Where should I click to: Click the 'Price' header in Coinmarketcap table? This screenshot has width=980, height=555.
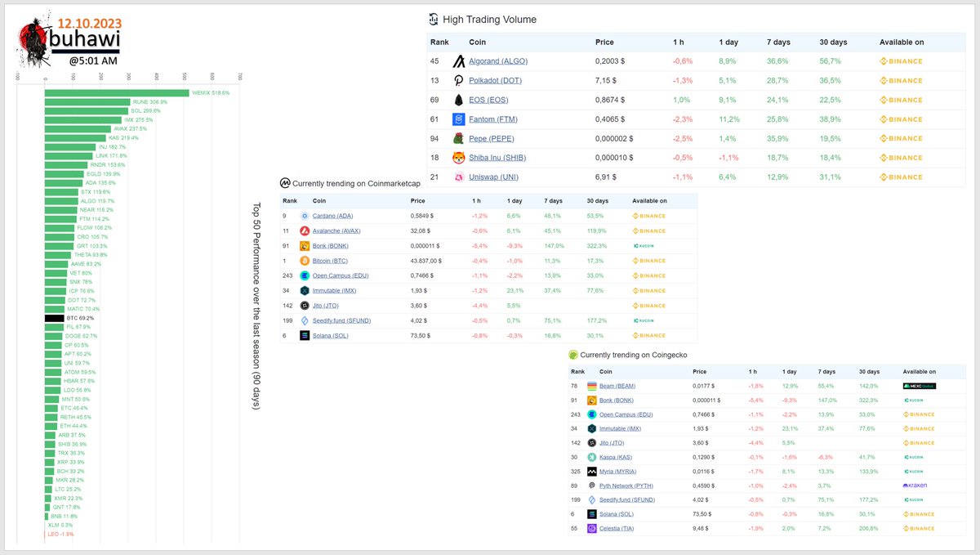(417, 200)
